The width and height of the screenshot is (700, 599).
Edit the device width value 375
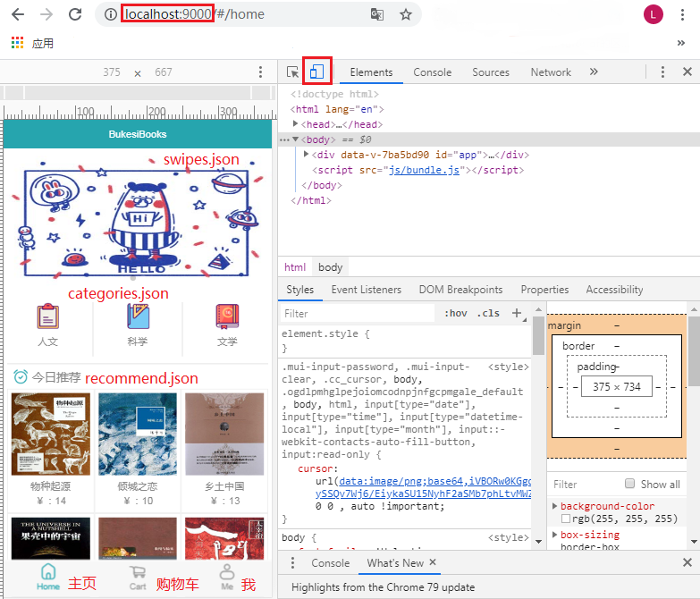(x=112, y=72)
